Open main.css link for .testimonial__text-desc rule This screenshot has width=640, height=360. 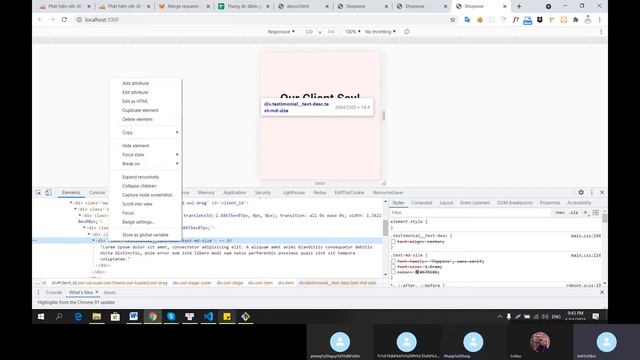(586, 236)
